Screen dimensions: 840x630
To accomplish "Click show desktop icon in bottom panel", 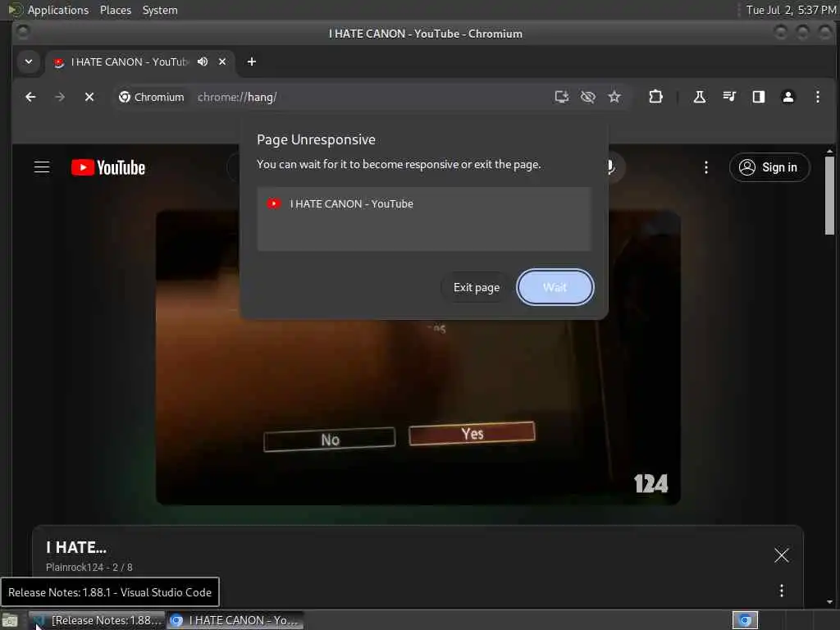I will coord(10,620).
